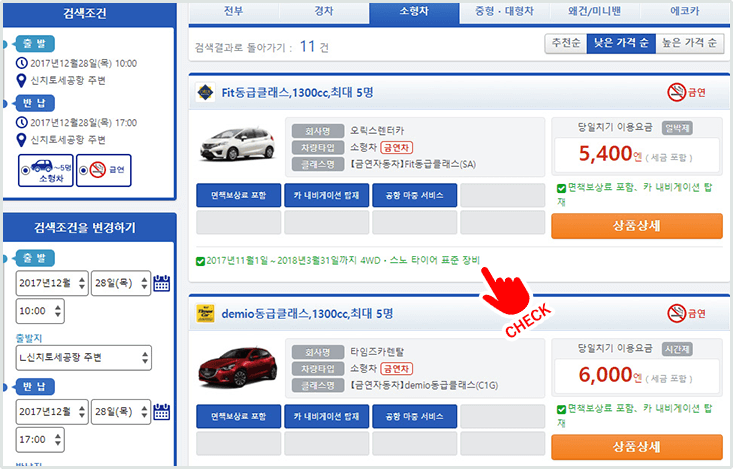733x469 pixels.
Task: Open the pickup location 신치토세공항 dropdown
Action: point(82,356)
